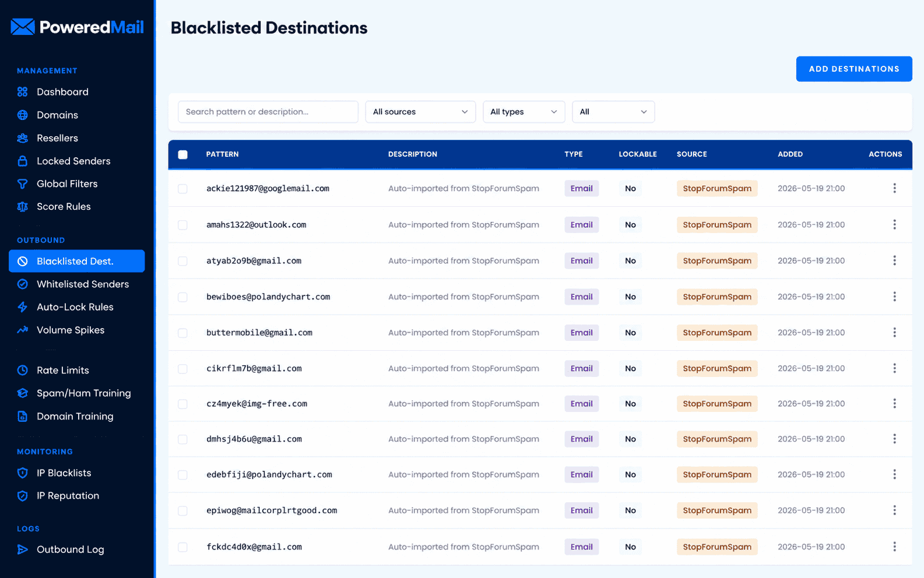Open the All filter dropdown

613,112
